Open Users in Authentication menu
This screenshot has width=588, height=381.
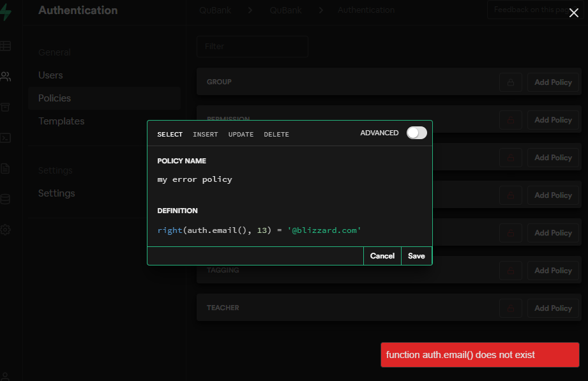click(x=50, y=75)
